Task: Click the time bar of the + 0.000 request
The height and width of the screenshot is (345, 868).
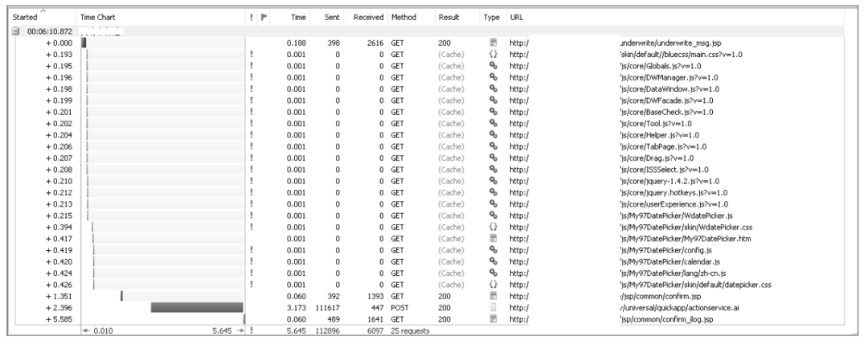Action: coord(84,43)
